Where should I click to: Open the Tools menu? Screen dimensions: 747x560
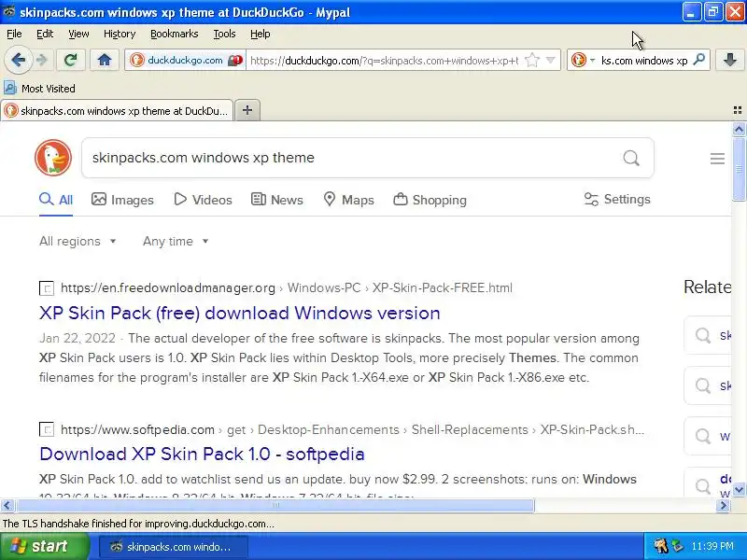224,34
